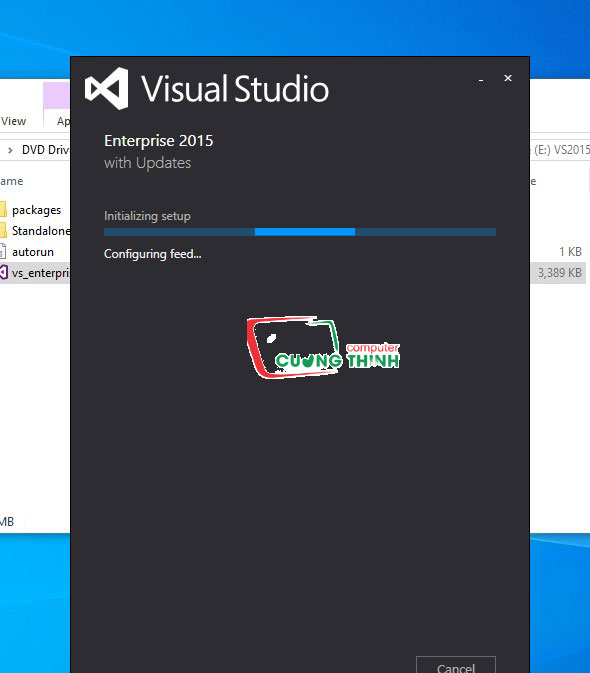Screen dimensions: 590x673
Task: Click the vs_enterprise installer file icon
Action: (x=4, y=273)
